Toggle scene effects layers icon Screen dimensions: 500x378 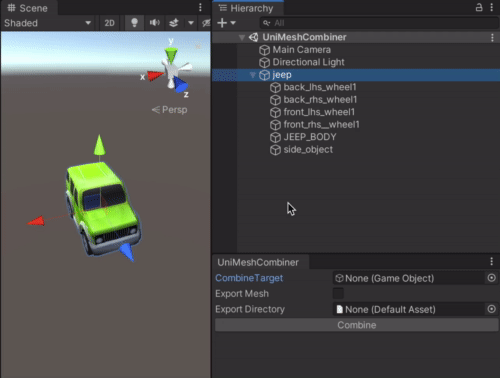pos(174,23)
